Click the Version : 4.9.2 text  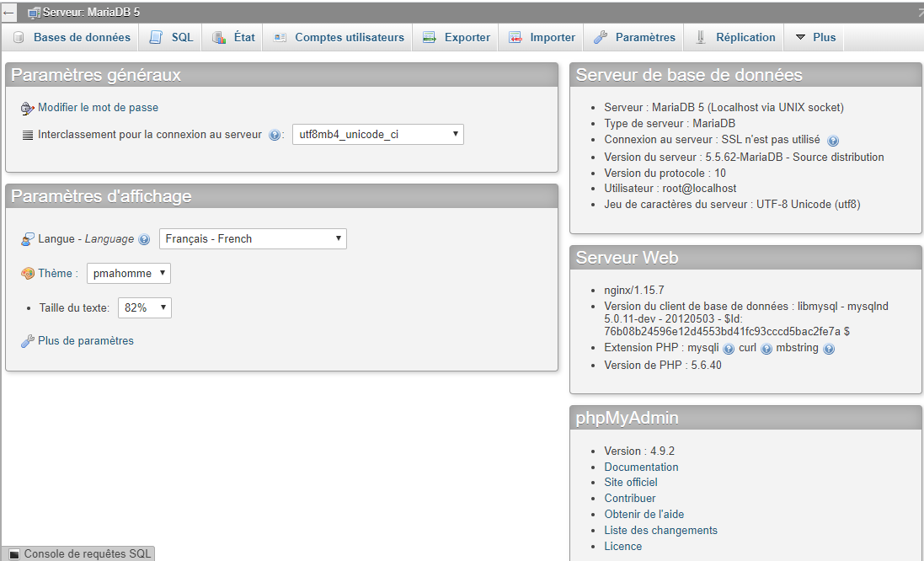[639, 451]
